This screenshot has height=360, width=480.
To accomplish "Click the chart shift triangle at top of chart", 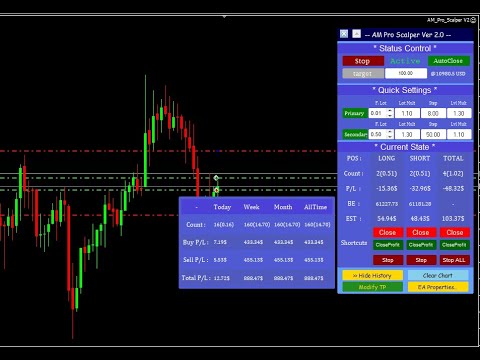I will coord(224,16).
